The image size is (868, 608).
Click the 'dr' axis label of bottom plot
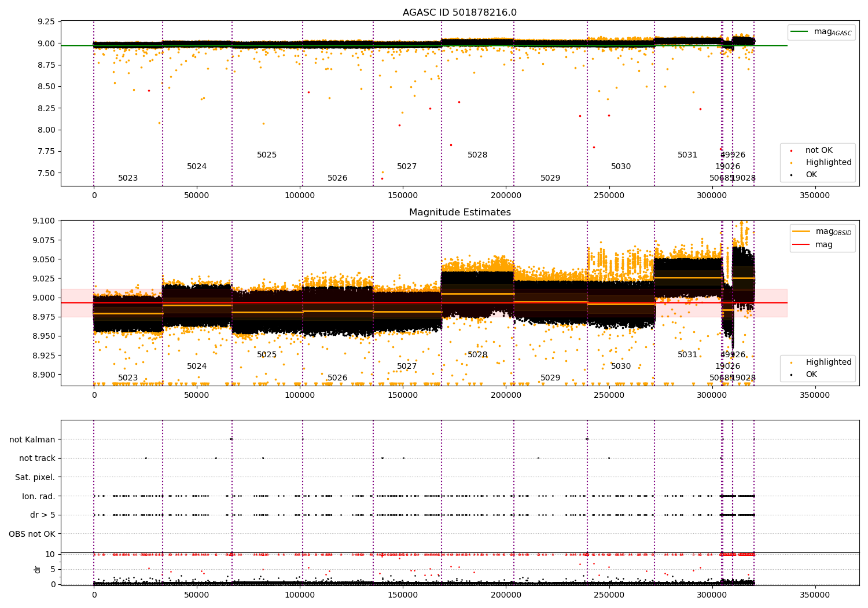pos(38,569)
